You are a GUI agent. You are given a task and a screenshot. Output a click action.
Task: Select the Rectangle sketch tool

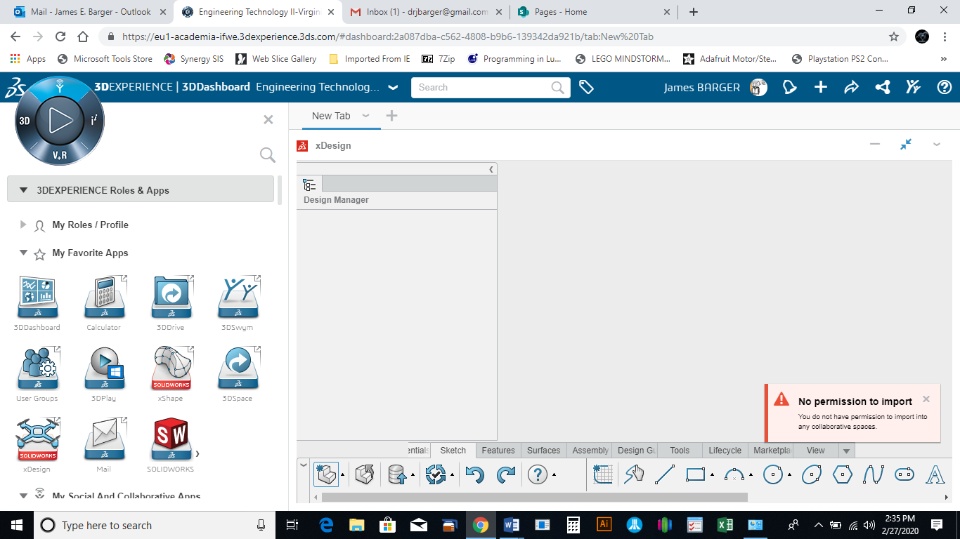(696, 475)
